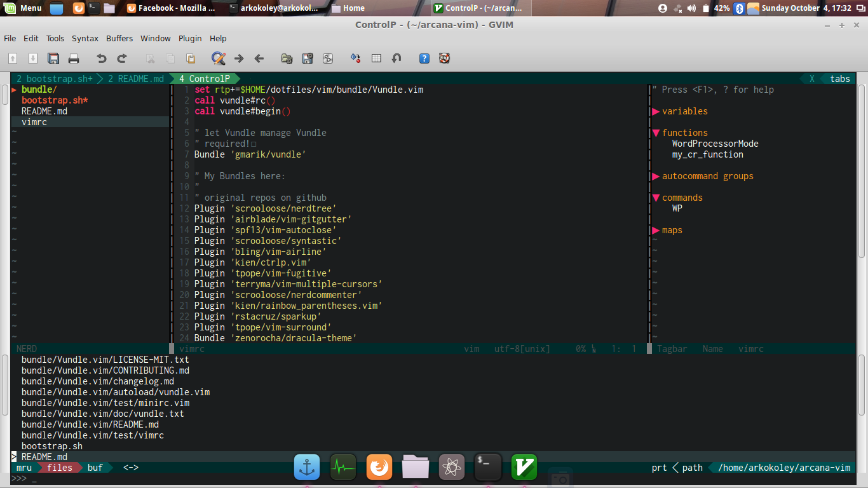
Task: Open the Help menu
Action: [218, 38]
